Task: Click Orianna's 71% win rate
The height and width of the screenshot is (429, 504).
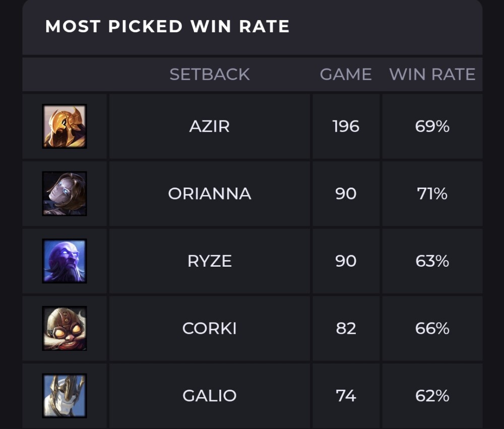Action: coord(432,194)
